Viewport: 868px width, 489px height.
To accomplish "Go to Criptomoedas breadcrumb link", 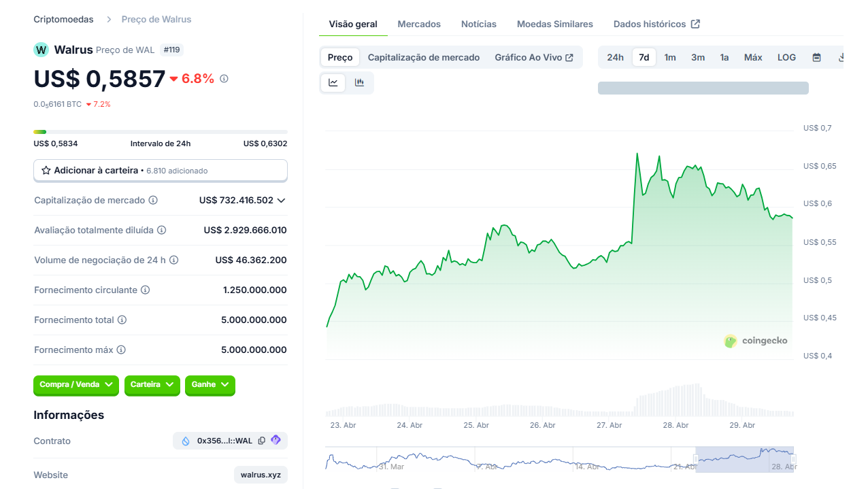I will pos(63,20).
